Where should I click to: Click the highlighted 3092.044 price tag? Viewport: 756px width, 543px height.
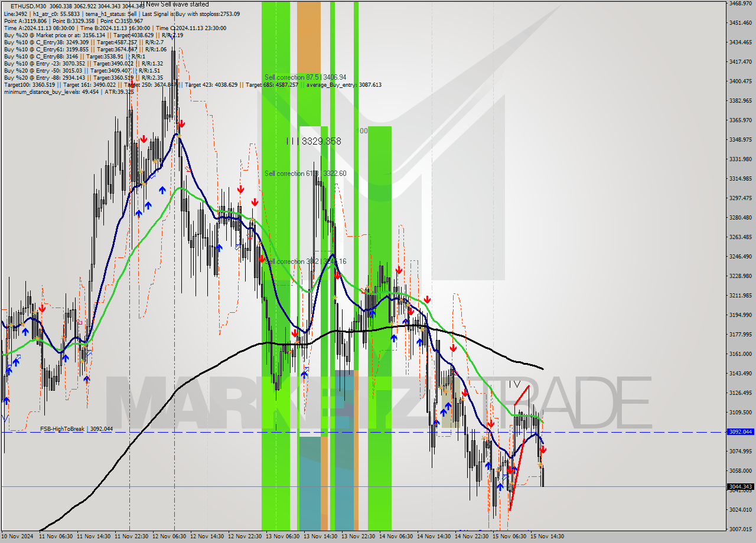(741, 432)
